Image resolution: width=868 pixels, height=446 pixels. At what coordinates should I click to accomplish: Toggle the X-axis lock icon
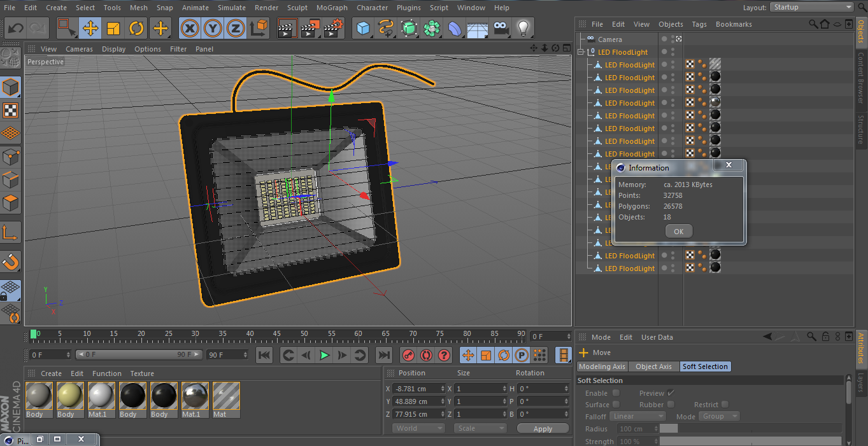[x=189, y=28]
